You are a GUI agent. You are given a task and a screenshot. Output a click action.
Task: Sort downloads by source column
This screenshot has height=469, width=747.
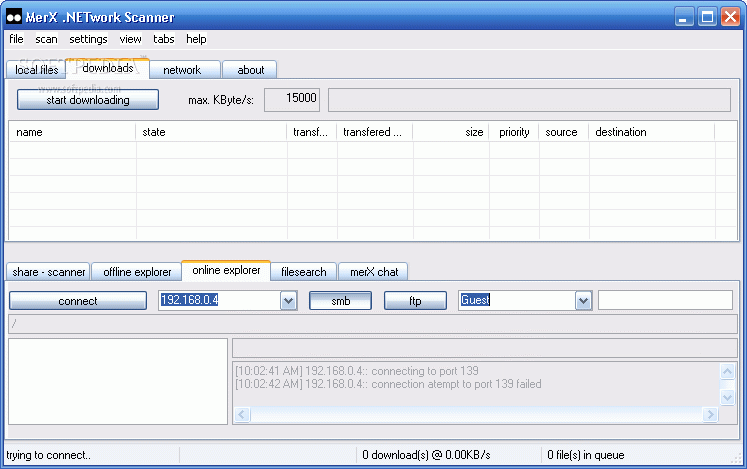pos(564,132)
